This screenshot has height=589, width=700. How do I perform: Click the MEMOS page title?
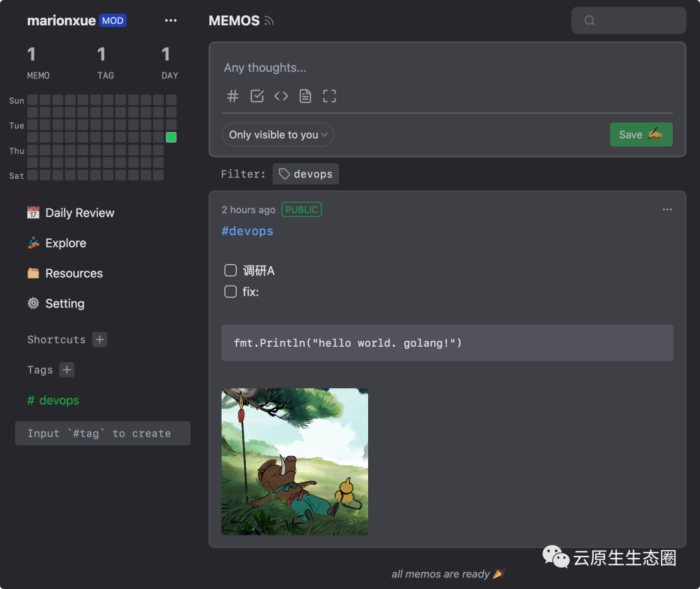234,21
